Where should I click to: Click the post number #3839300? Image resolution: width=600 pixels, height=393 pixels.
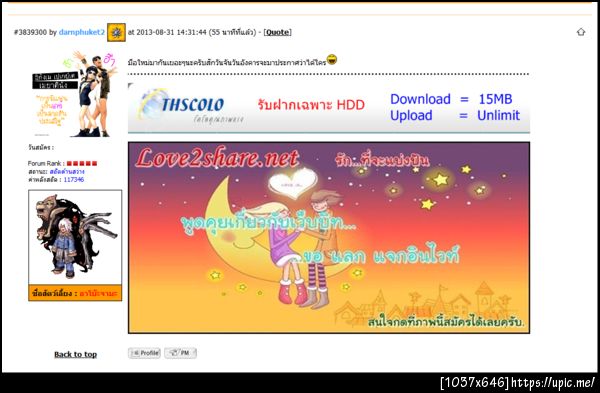tap(30, 32)
